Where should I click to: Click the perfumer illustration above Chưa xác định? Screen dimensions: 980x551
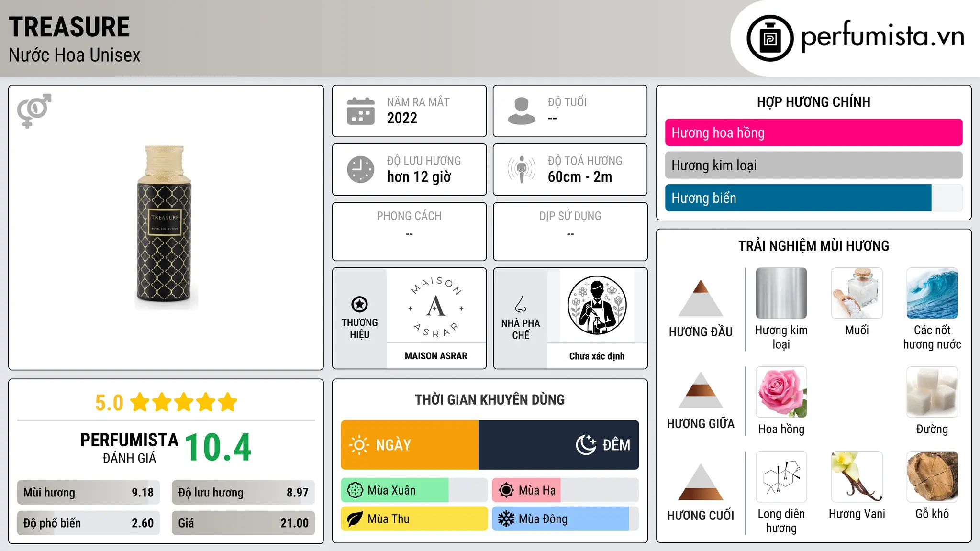point(597,305)
